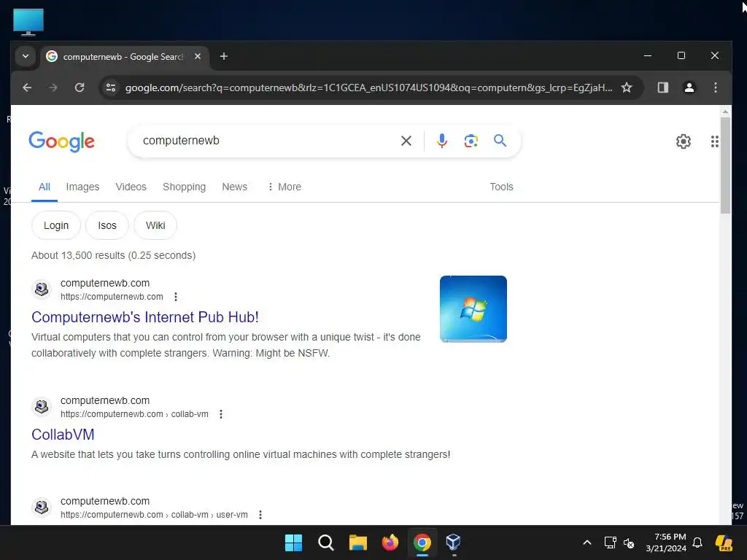Click the favicon of the CollabVM result
This screenshot has width=747, height=560.
(42, 407)
